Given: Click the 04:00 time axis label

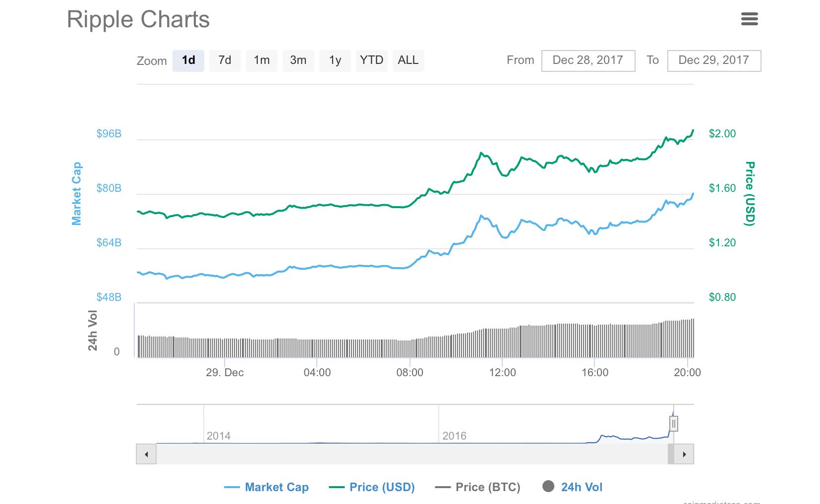Looking at the screenshot, I should pyautogui.click(x=317, y=373).
